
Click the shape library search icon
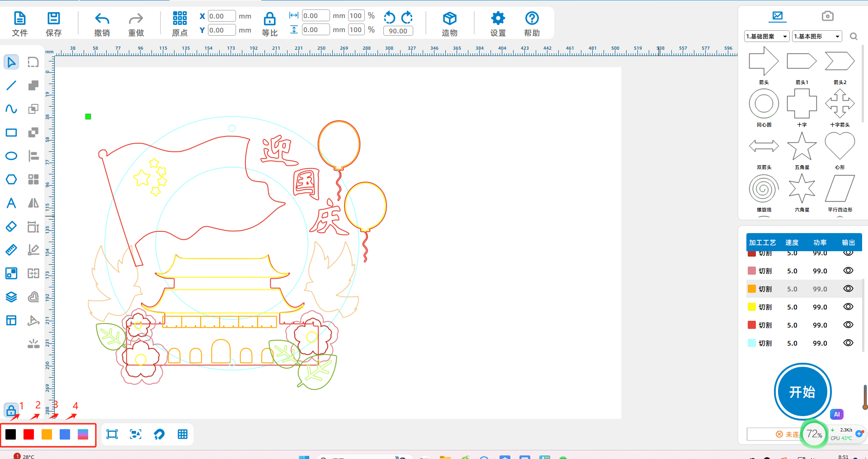pyautogui.click(x=854, y=36)
